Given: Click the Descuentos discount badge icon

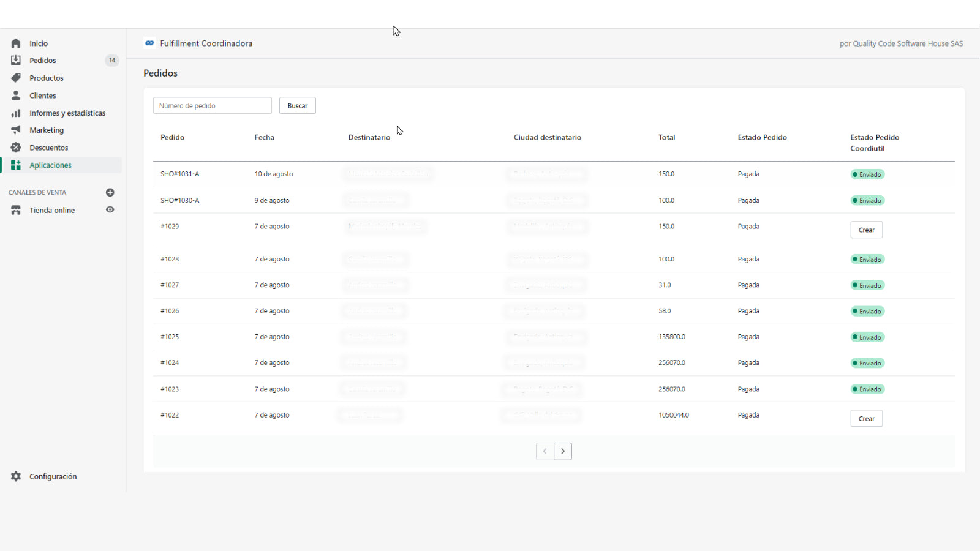Looking at the screenshot, I should [x=16, y=148].
